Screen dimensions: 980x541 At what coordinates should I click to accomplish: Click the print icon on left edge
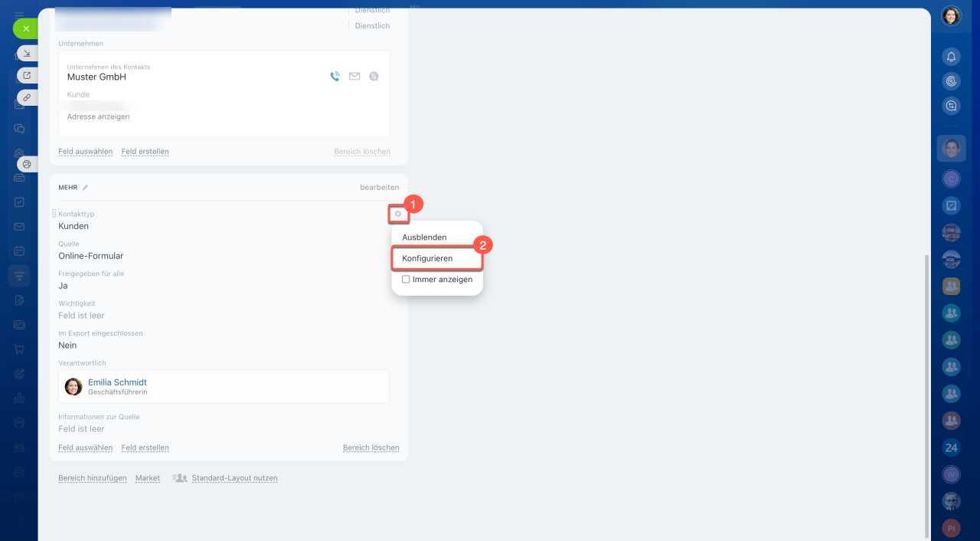(27, 164)
